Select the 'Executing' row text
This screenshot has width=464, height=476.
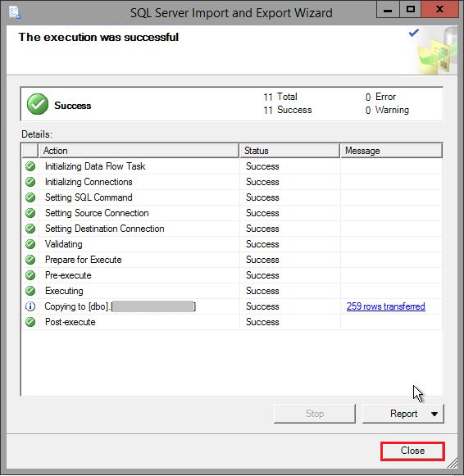[64, 291]
